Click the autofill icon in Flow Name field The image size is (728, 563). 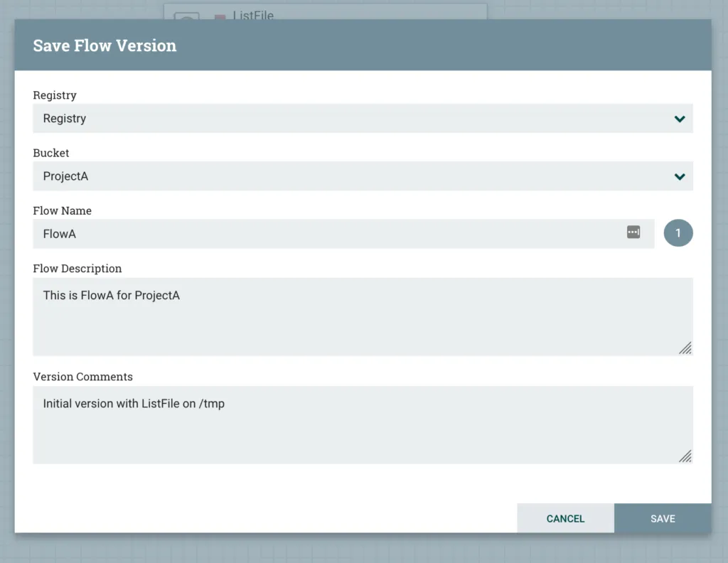click(633, 232)
